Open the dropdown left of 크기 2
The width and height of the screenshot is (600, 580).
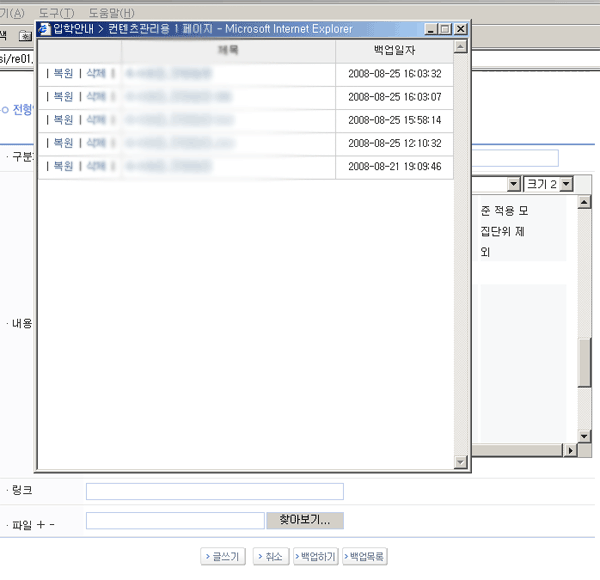click(513, 184)
